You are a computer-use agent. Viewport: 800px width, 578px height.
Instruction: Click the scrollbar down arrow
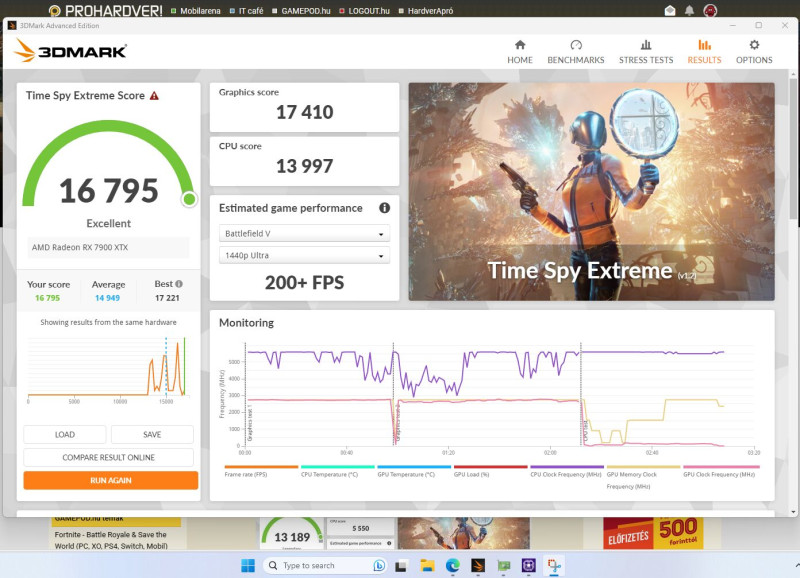coord(793,512)
